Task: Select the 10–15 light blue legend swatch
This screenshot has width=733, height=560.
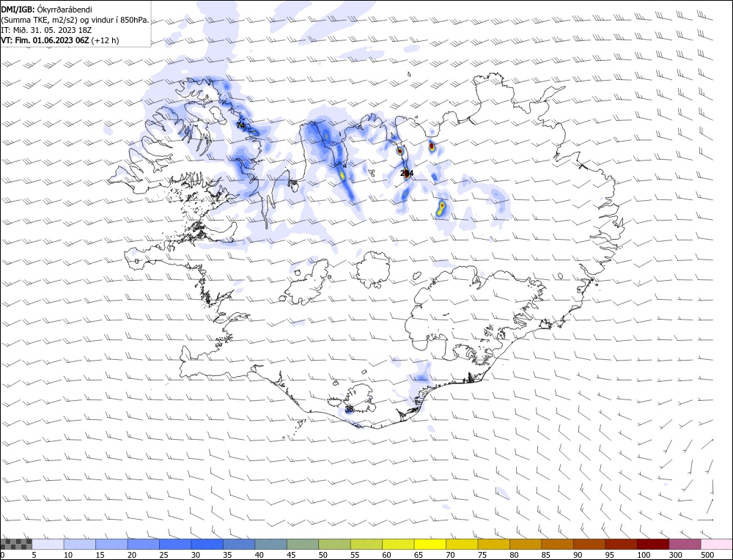Action: point(80,544)
